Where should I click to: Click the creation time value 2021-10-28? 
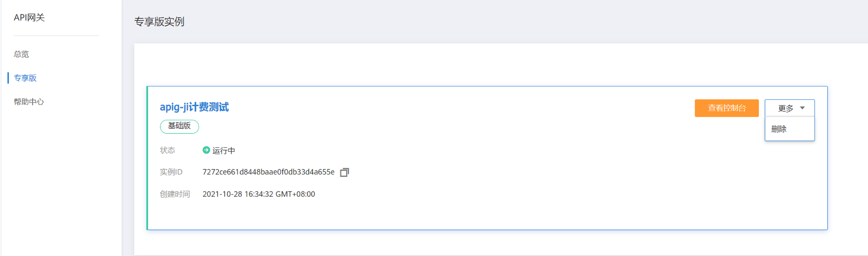[258, 194]
